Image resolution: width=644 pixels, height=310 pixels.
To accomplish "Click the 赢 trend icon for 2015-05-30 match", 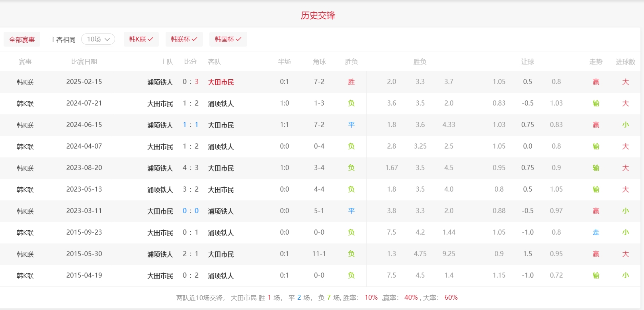I will point(595,254).
